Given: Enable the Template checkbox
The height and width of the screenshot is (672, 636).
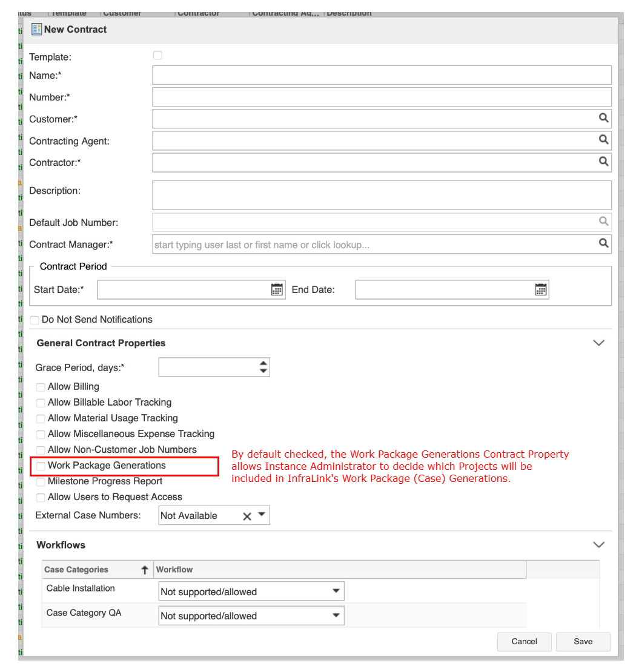Looking at the screenshot, I should (158, 56).
